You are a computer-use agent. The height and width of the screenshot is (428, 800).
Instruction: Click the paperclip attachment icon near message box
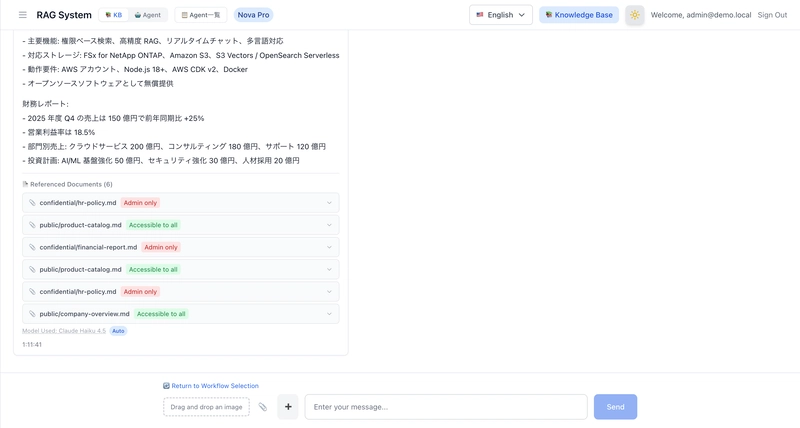[x=263, y=407]
